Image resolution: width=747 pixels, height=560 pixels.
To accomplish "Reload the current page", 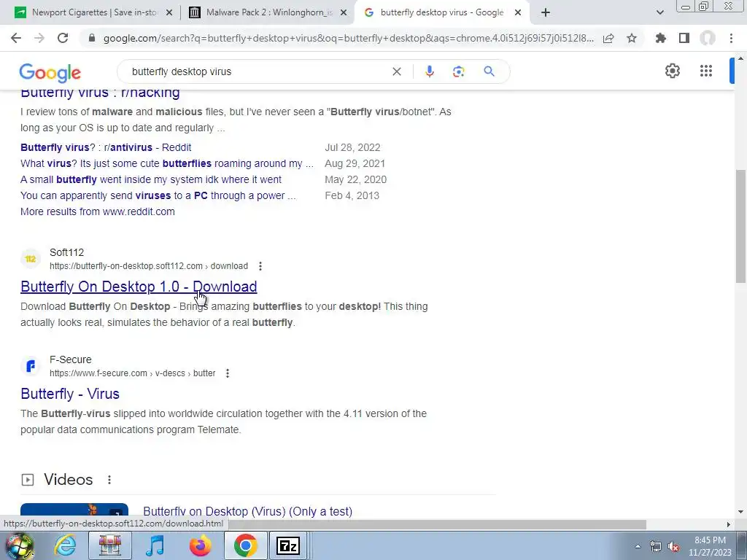I will (63, 38).
